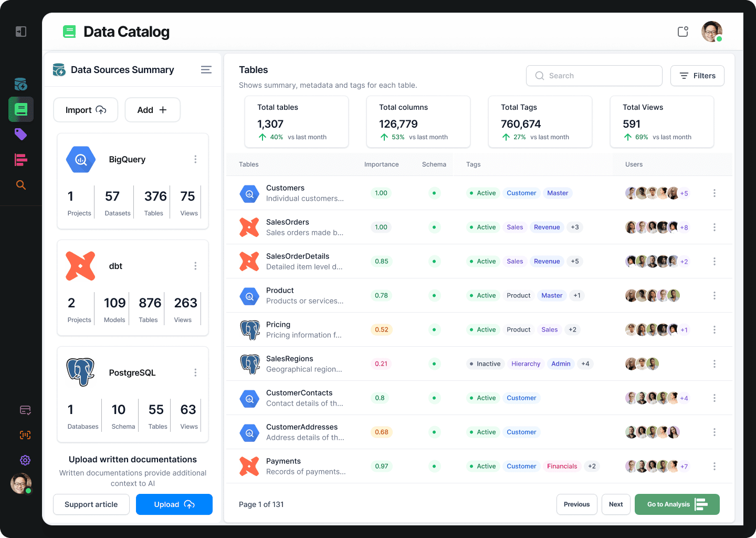This screenshot has height=538, width=756.
Task: Click the Inactive status on the SalesRegions row
Action: (x=485, y=364)
